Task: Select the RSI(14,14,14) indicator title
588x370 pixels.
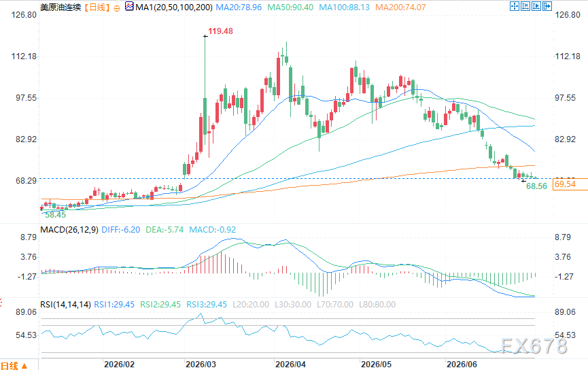Action: click(66, 305)
